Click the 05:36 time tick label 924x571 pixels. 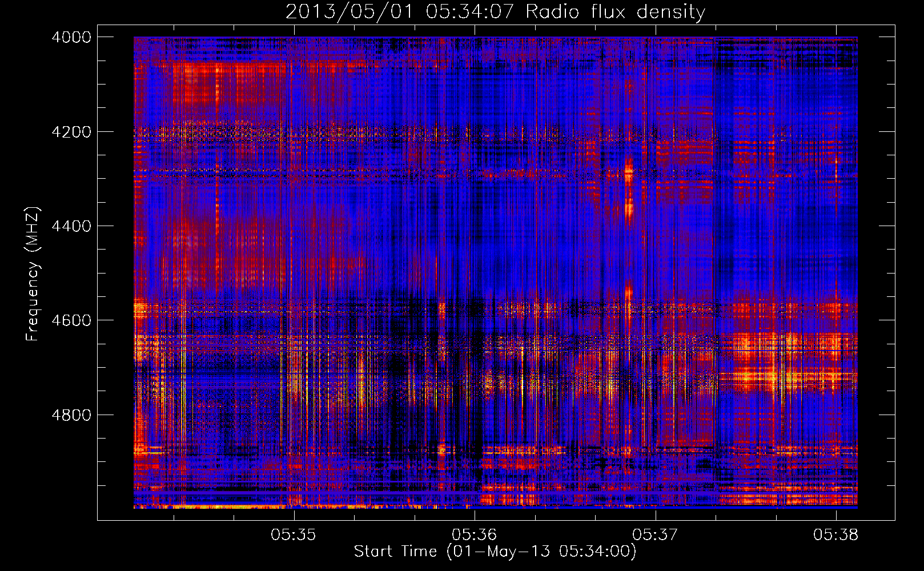coord(474,534)
